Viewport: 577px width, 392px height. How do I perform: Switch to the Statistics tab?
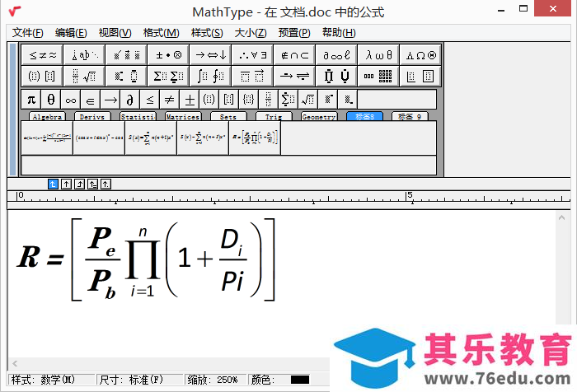(138, 117)
